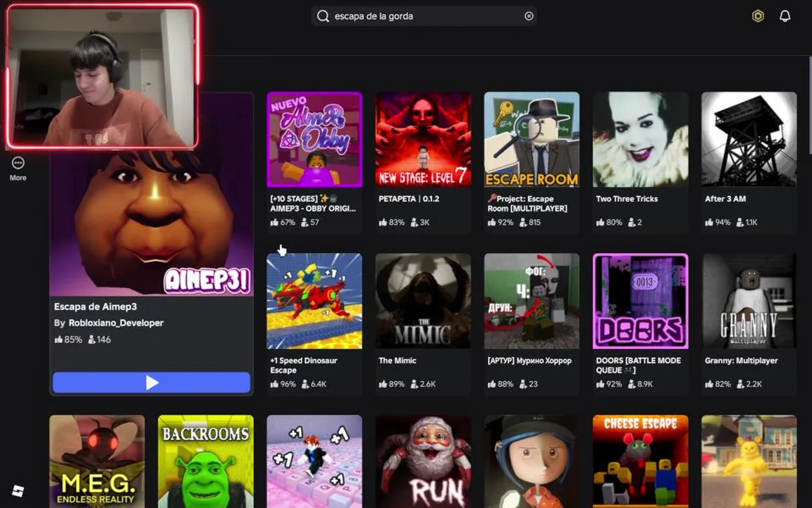Click the 146 player count on Escapa de Aimep3
812x508 pixels.
(x=99, y=340)
